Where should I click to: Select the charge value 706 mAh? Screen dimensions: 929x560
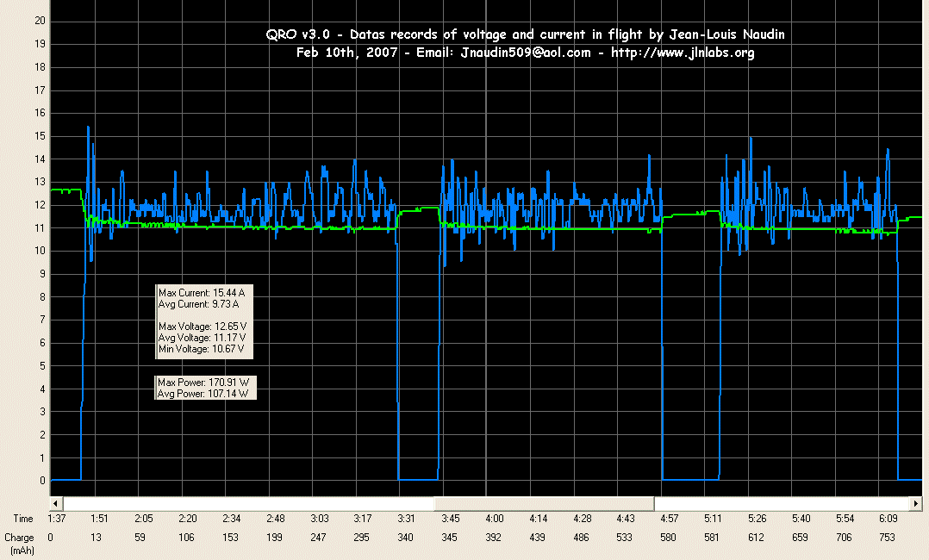[x=844, y=538]
